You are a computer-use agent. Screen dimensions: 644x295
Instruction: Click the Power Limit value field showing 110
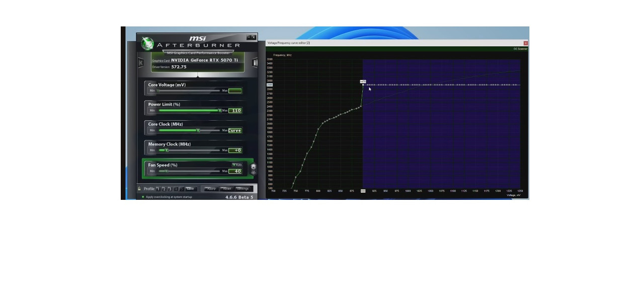tap(235, 110)
